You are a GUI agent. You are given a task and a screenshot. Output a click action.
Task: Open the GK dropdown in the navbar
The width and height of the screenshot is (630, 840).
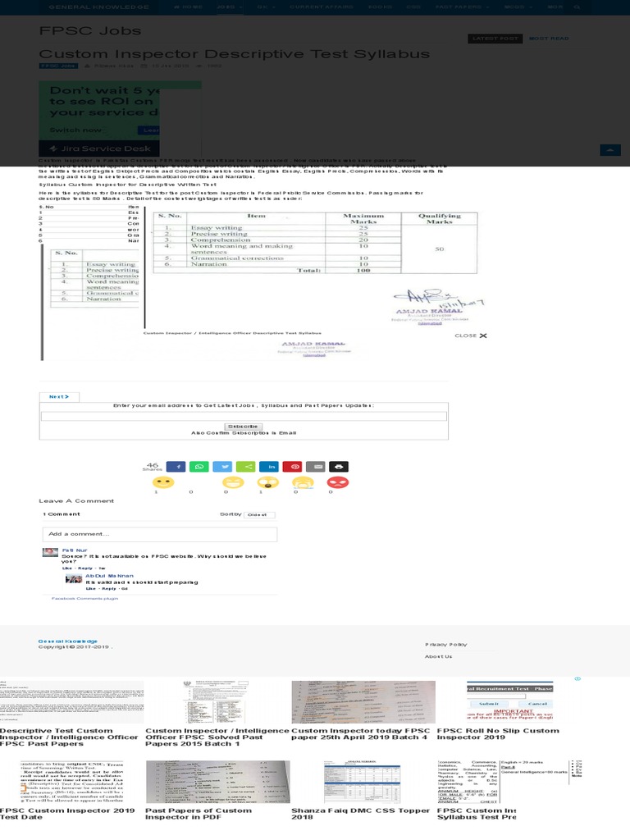[x=267, y=7]
